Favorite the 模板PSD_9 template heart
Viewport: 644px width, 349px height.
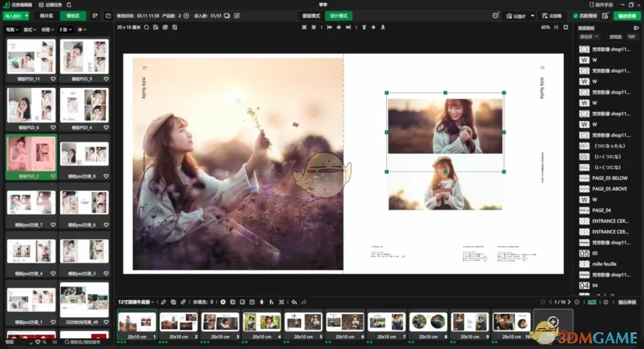tap(106, 79)
